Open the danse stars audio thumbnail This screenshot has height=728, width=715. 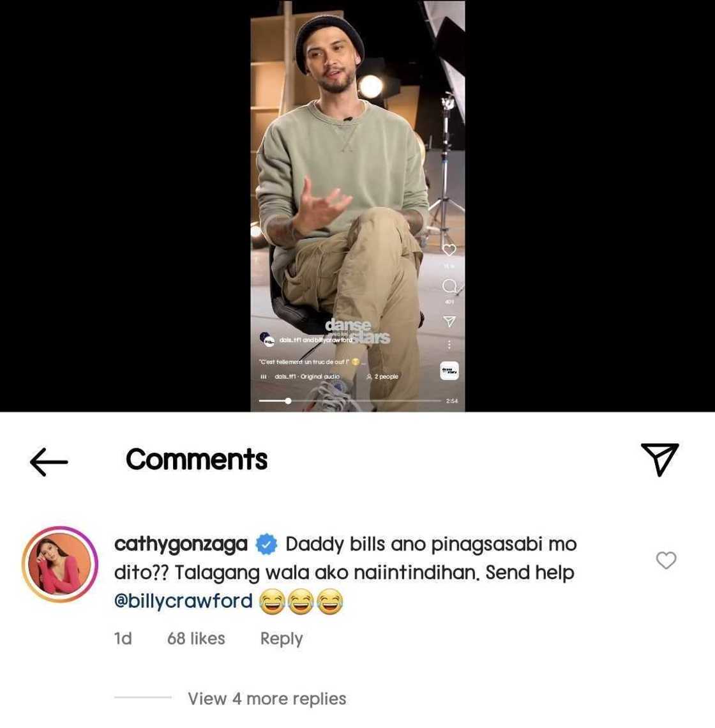pos(449,370)
